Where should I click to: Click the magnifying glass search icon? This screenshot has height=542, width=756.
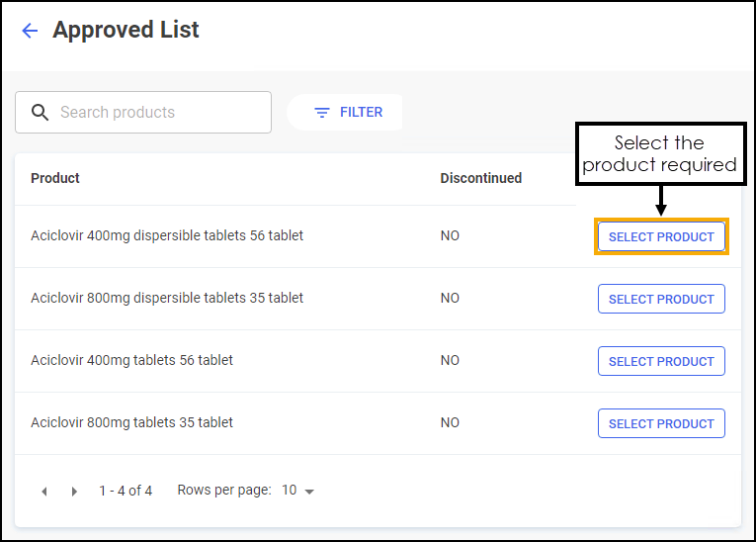click(40, 113)
